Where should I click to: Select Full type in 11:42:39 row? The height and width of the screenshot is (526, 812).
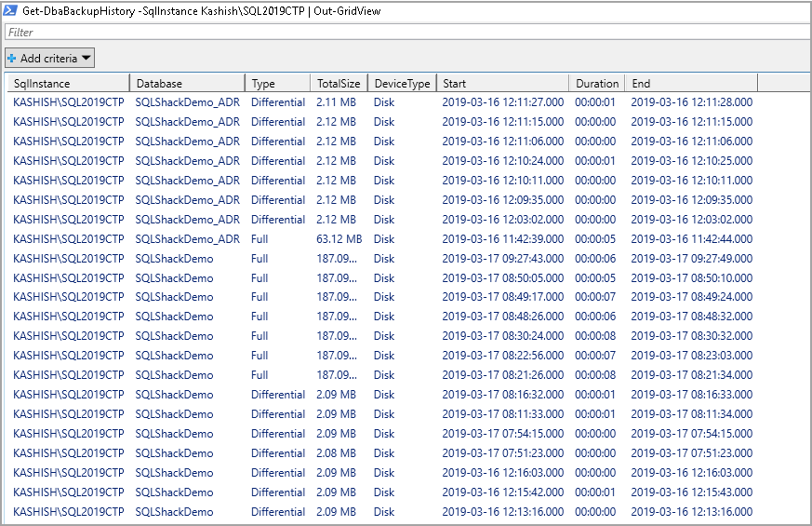pyautogui.click(x=260, y=239)
